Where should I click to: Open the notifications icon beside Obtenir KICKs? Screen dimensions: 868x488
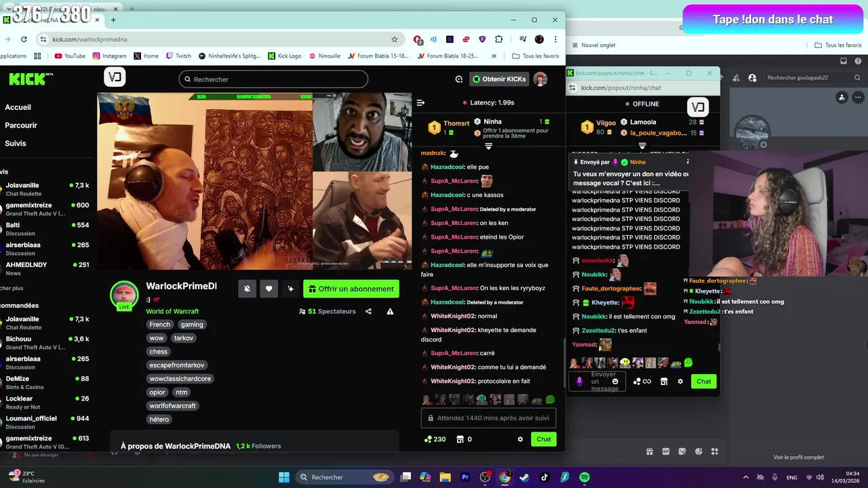click(459, 79)
